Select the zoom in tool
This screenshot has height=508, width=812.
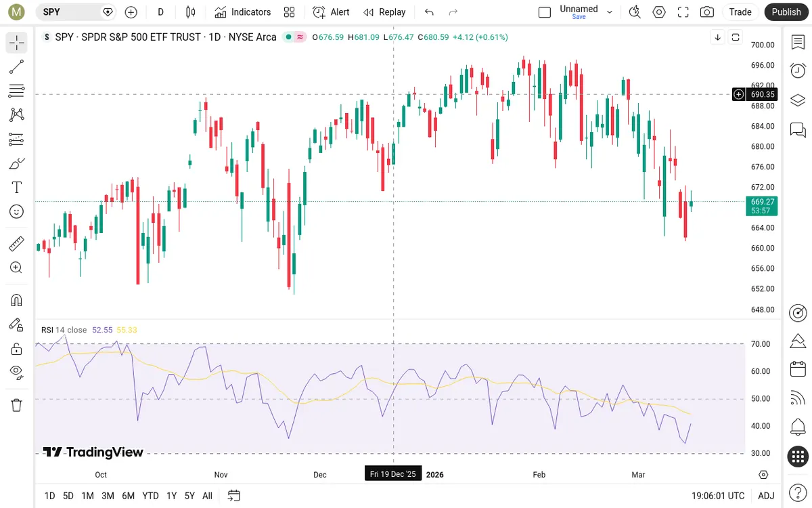[17, 268]
